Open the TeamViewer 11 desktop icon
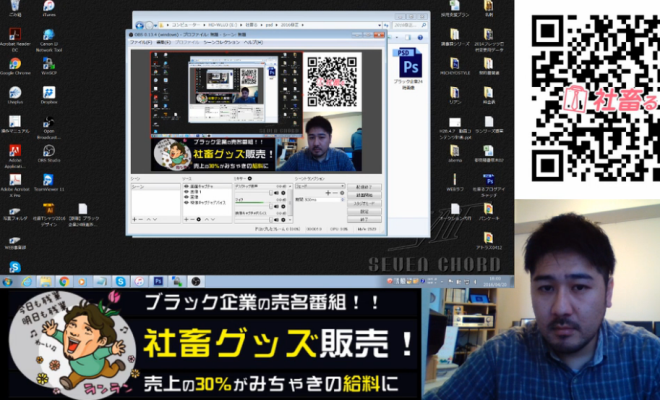This screenshot has width=660, height=400. coord(48,178)
